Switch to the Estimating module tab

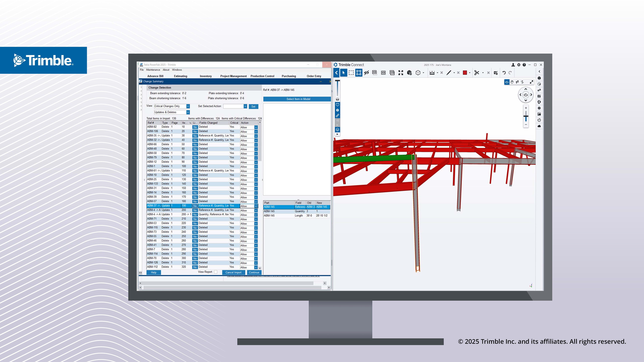point(180,76)
